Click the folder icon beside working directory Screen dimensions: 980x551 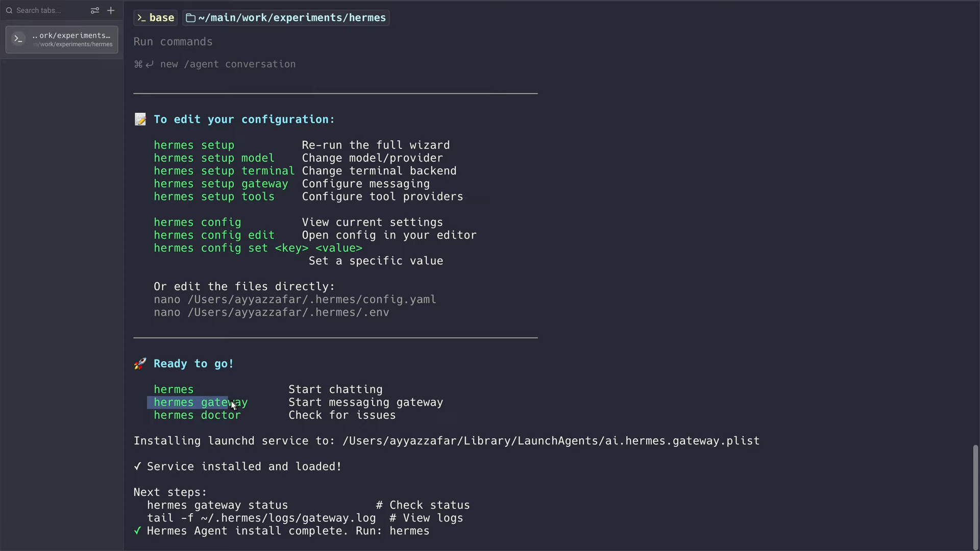[190, 18]
